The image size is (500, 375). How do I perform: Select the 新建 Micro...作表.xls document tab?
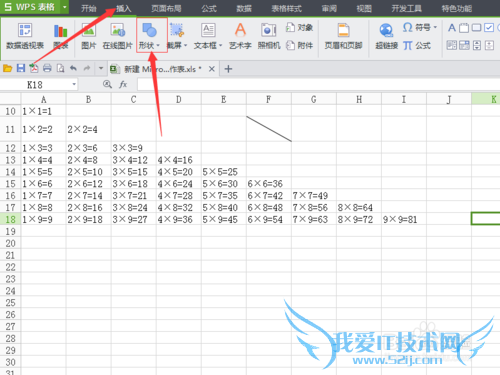pos(163,69)
